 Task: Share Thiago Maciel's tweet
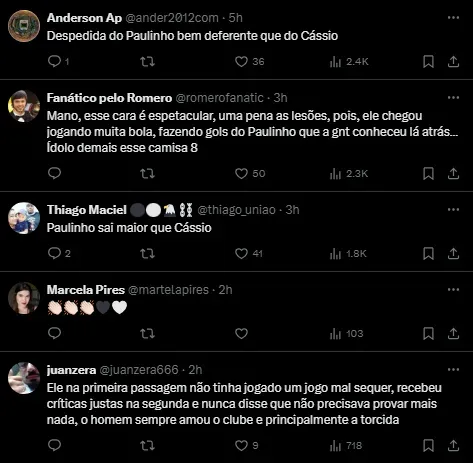453,254
